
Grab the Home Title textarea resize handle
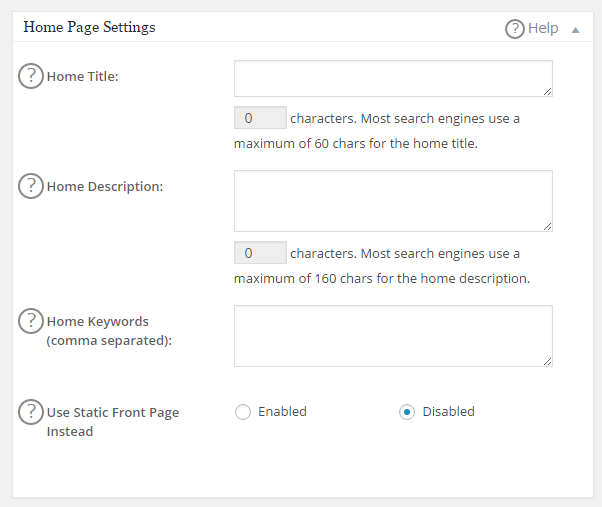pos(547,91)
